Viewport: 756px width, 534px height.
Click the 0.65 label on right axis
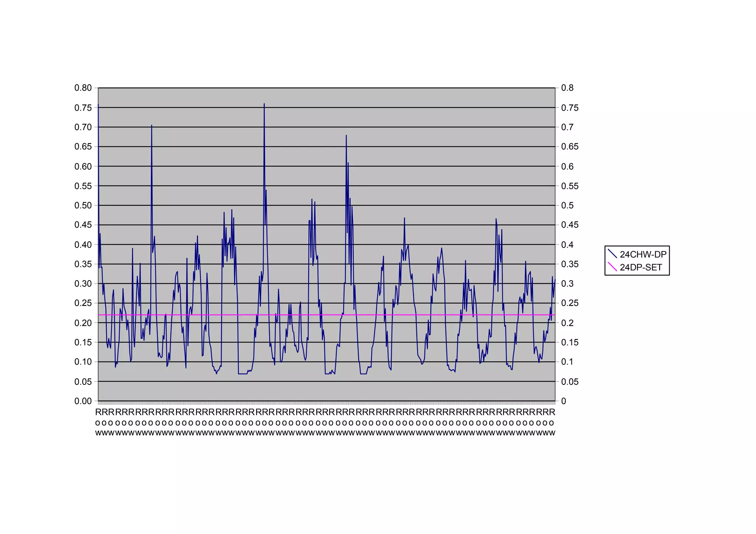570,147
